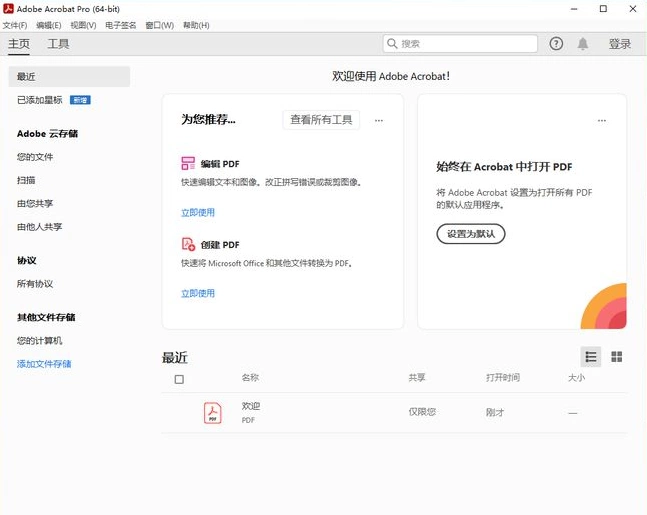Tick the select-all checkbox in recent list header
The image size is (647, 515).
179,379
